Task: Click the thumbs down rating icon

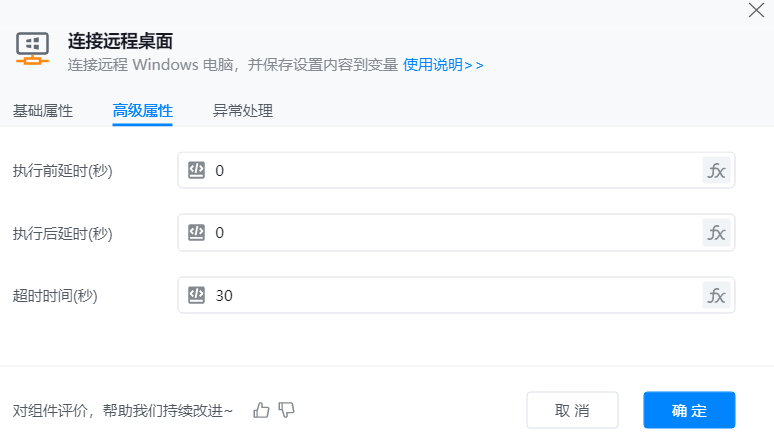Action: point(287,410)
